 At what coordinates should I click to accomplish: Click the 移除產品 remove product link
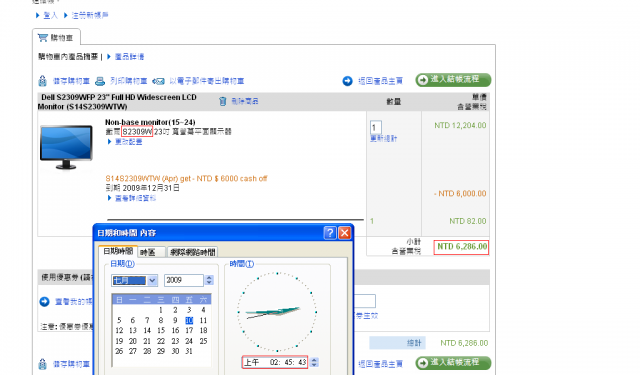pyautogui.click(x=244, y=101)
